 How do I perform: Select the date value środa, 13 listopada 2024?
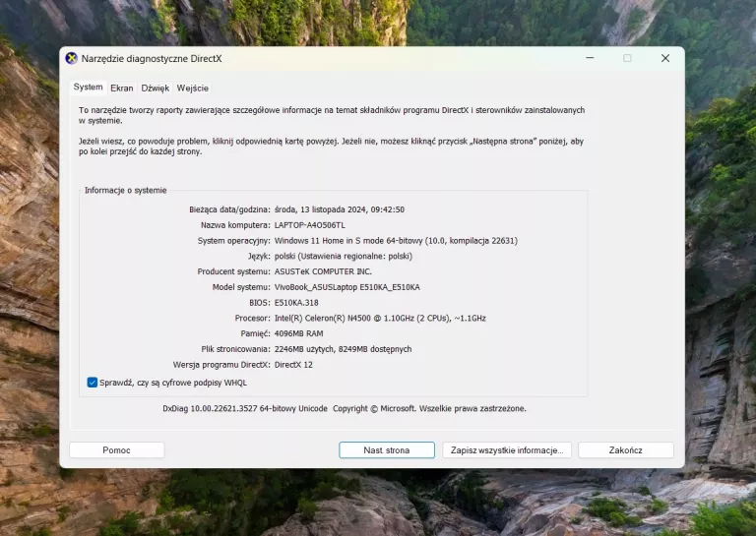340,209
